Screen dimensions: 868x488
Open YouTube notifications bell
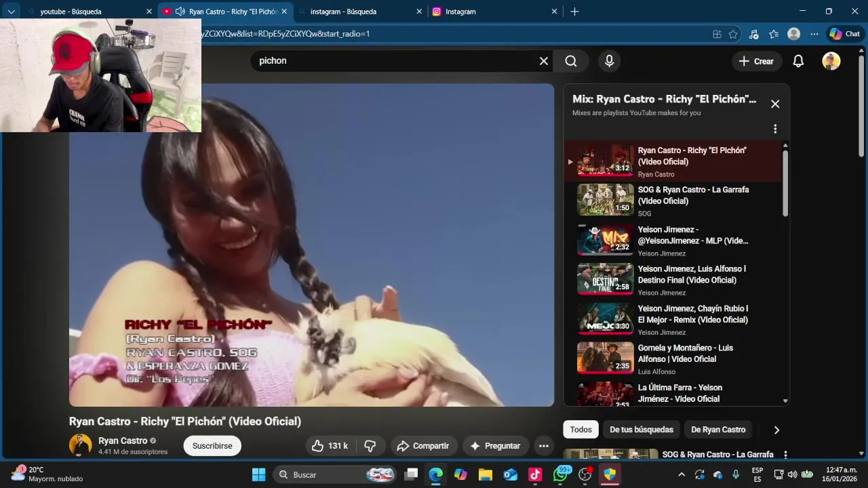tap(798, 61)
